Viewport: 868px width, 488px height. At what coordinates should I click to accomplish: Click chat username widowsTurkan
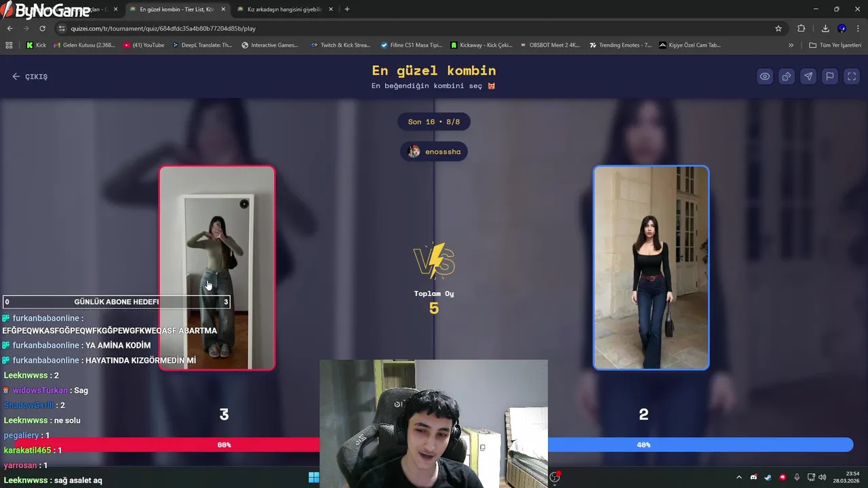point(40,390)
